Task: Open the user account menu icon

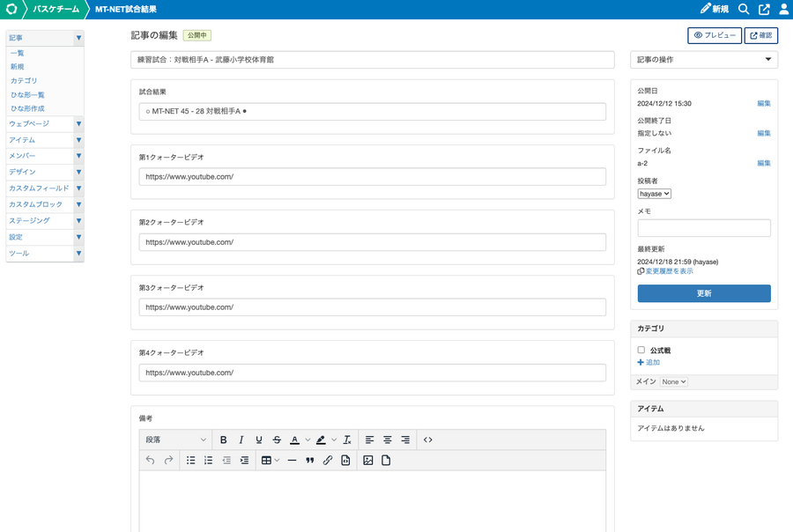Action: [x=783, y=9]
